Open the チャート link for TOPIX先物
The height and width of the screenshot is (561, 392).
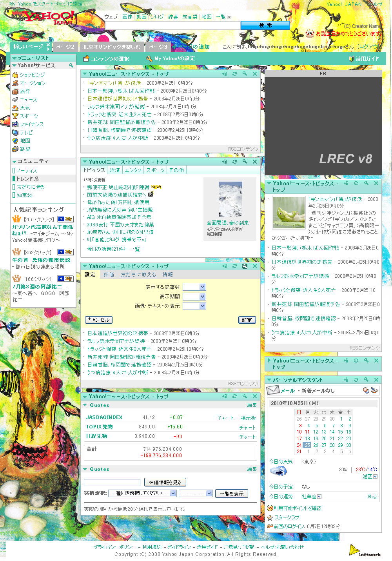click(247, 427)
